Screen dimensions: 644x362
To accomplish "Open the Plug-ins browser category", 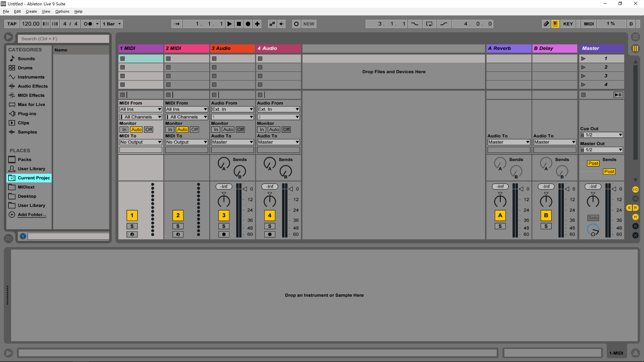I will [x=27, y=114].
